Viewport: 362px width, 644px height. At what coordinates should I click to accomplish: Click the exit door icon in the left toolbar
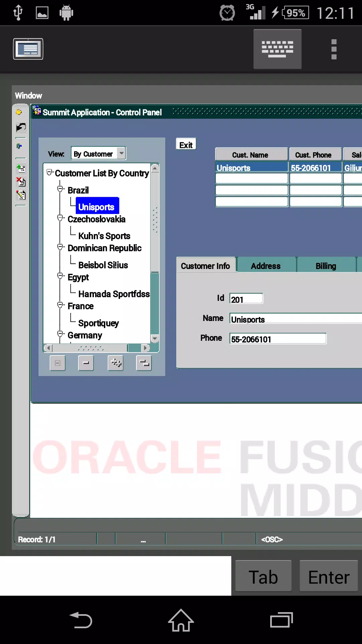point(19,146)
